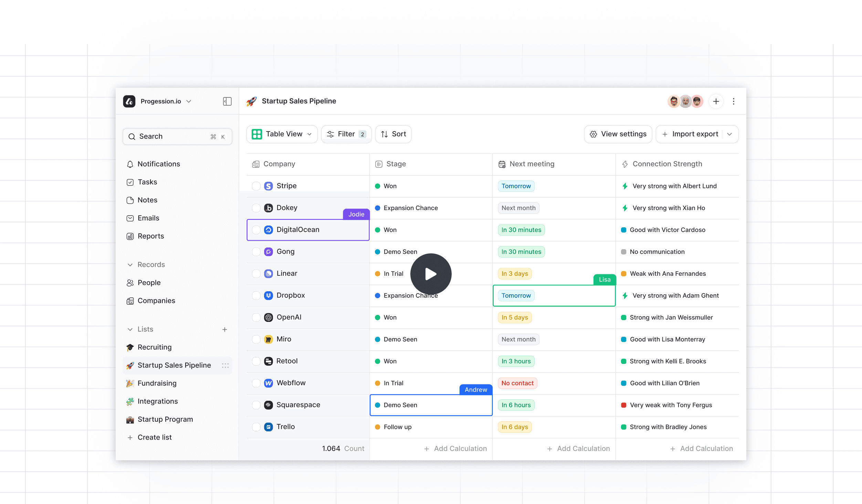Open the three-dot more options menu
Viewport: 862px width, 504px height.
coord(734,101)
